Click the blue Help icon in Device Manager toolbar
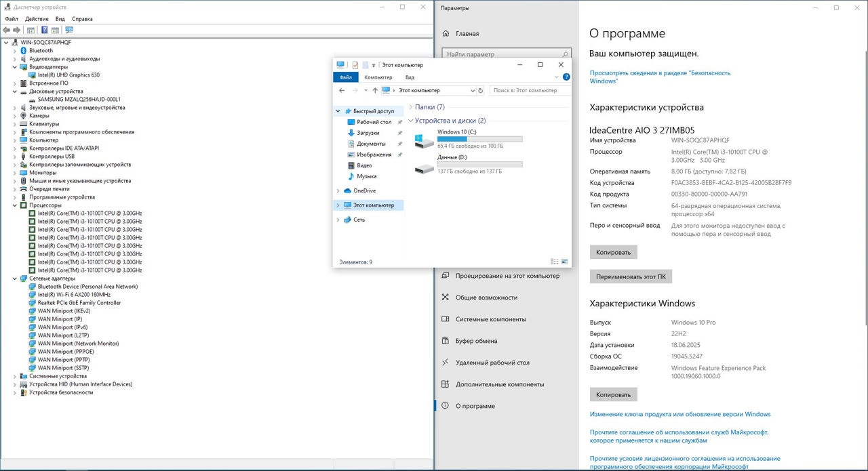 click(44, 30)
